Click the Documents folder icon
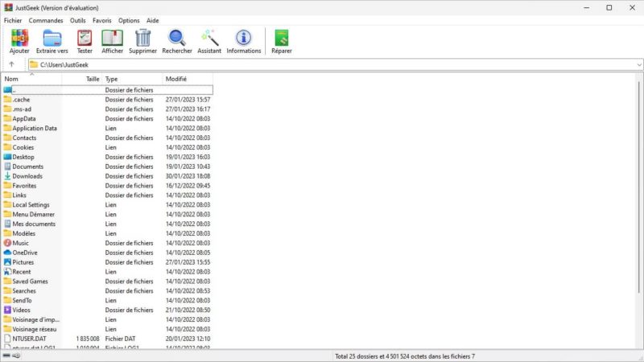The height and width of the screenshot is (362, 644). click(7, 167)
